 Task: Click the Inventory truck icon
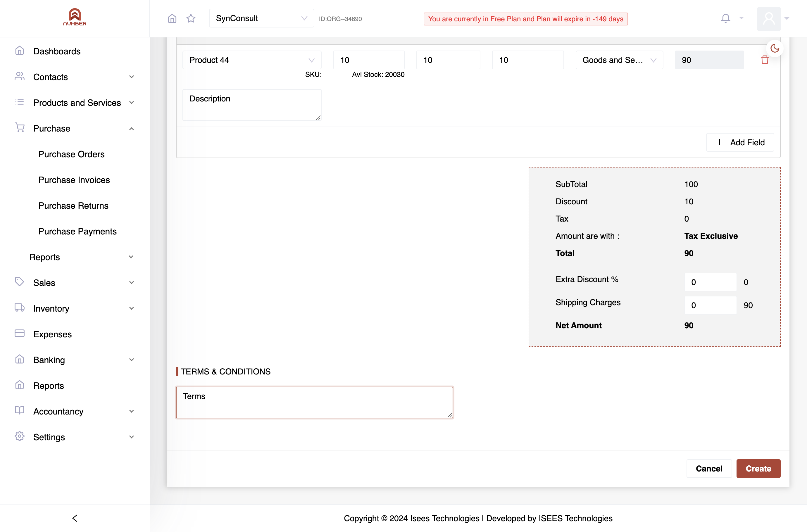click(x=20, y=308)
